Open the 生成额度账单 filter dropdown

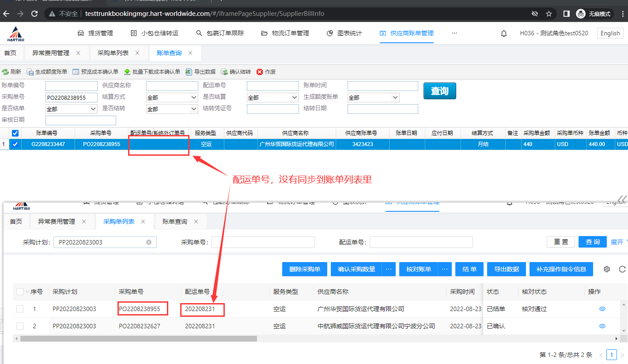(x=373, y=98)
